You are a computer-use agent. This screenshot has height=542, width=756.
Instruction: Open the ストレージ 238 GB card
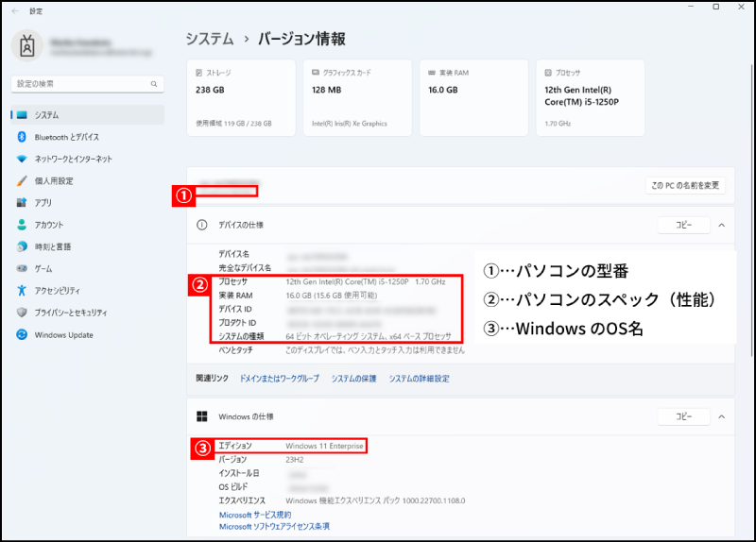(241, 98)
